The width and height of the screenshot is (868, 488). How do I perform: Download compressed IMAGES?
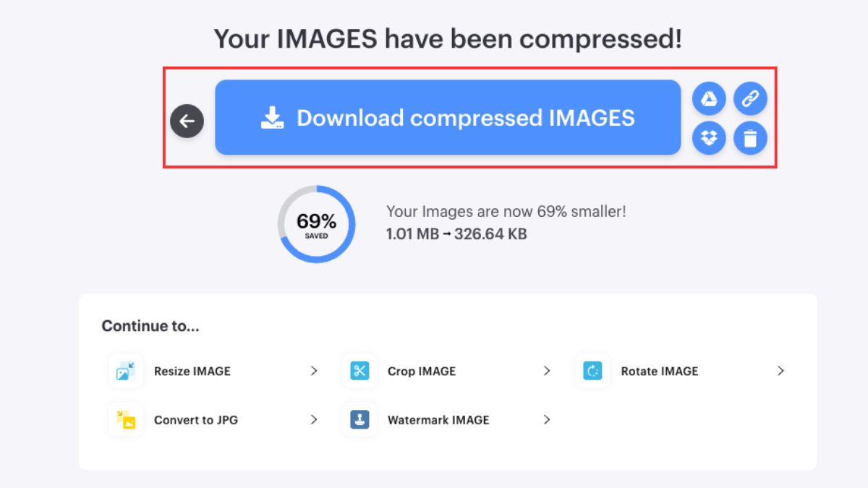pyautogui.click(x=448, y=117)
